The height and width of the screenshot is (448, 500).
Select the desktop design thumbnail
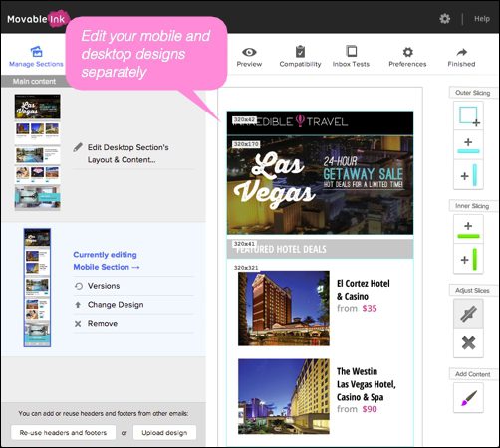coord(38,152)
